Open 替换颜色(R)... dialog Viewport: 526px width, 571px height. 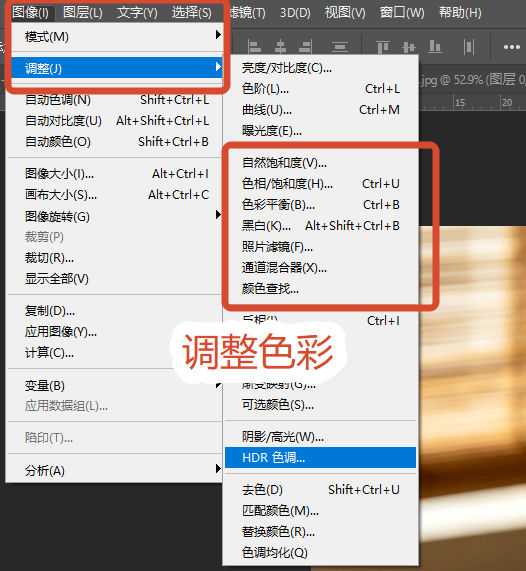click(x=321, y=532)
